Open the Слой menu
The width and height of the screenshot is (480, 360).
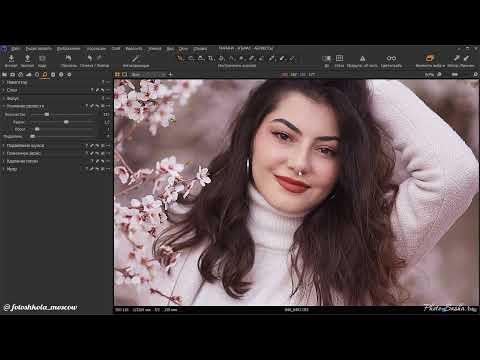116,49
